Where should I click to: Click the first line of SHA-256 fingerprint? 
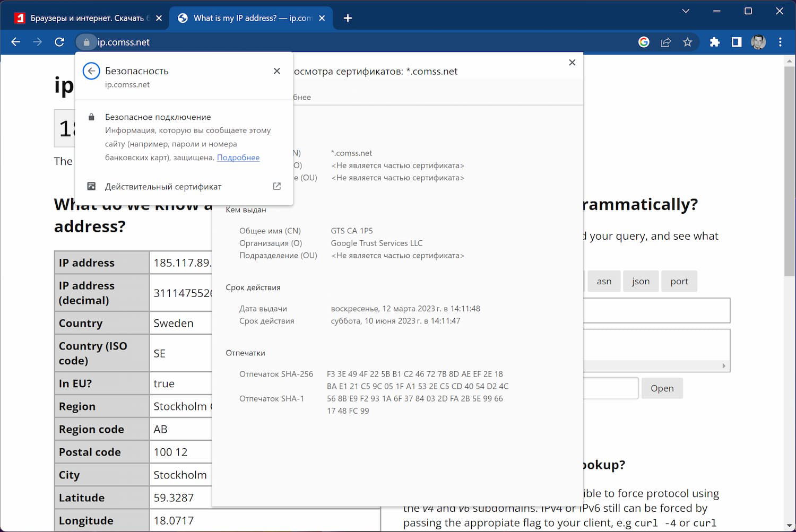pyautogui.click(x=415, y=374)
